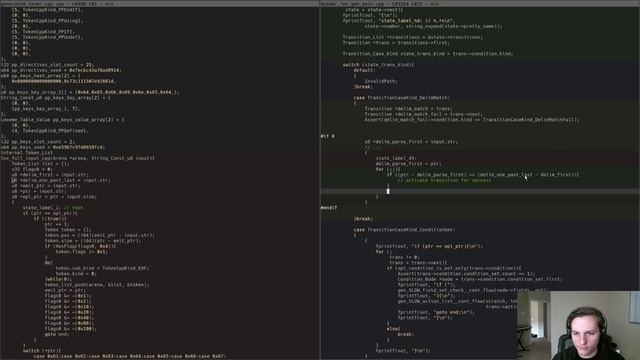Click 'Token_List list = {}' line
Viewport: 640px width, 360px height.
pos(41,164)
